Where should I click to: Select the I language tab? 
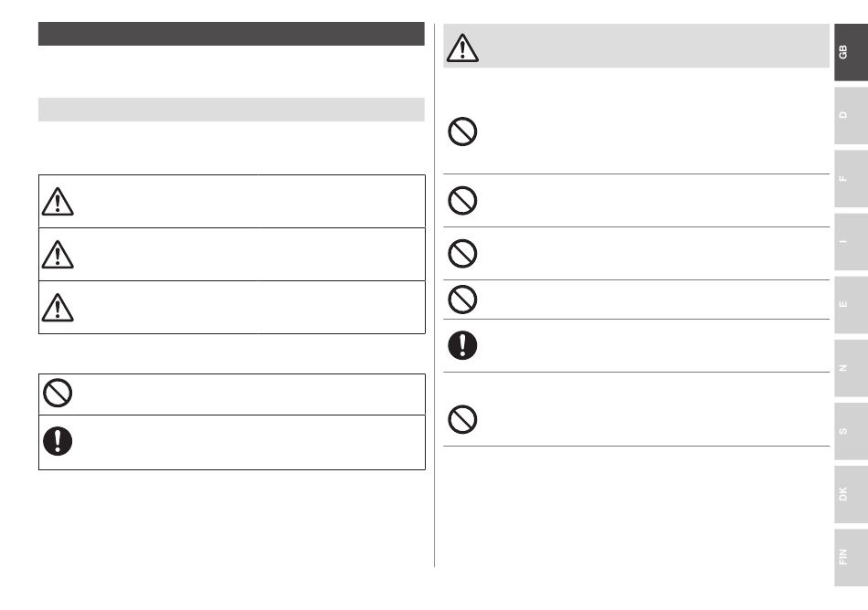coord(851,242)
